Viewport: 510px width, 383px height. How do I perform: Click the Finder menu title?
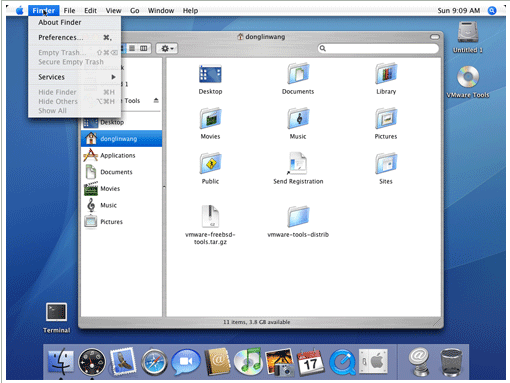click(x=44, y=10)
